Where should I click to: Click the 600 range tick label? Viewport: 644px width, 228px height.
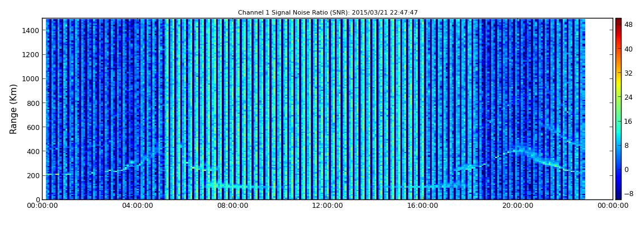click(33, 127)
